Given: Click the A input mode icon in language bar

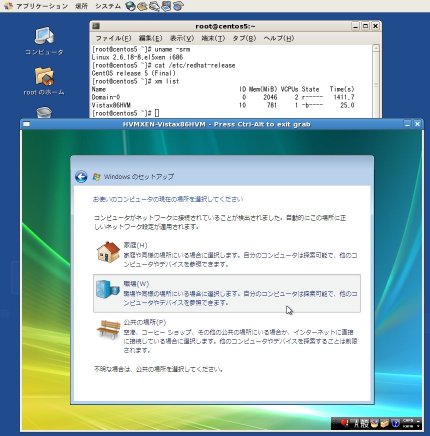Looking at the screenshot, I should [356, 424].
